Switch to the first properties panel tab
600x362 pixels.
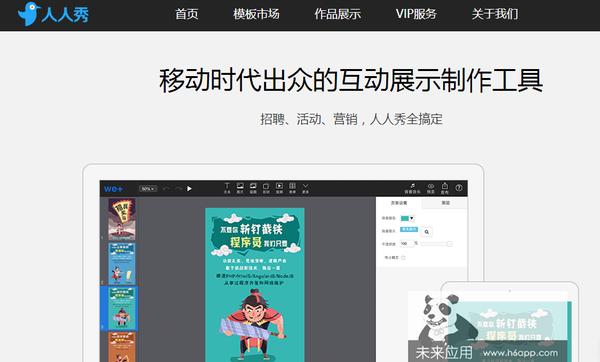(x=399, y=203)
